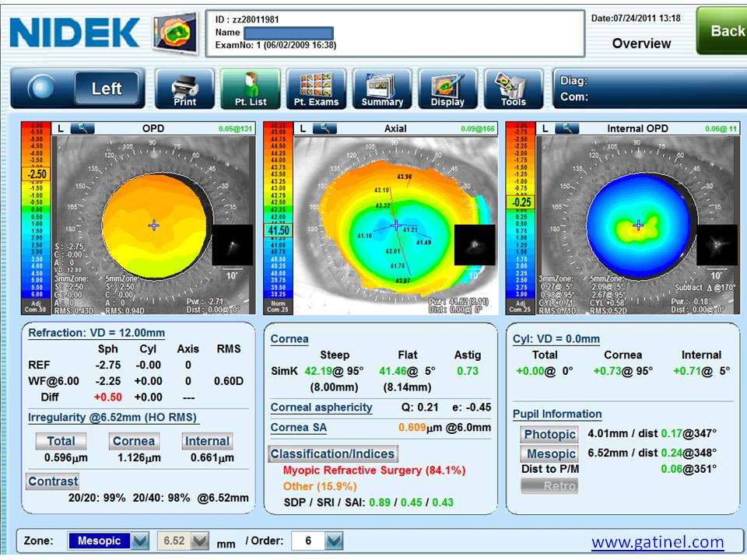This screenshot has width=747, height=560.
Task: Open the Tools icon
Action: pos(514,88)
